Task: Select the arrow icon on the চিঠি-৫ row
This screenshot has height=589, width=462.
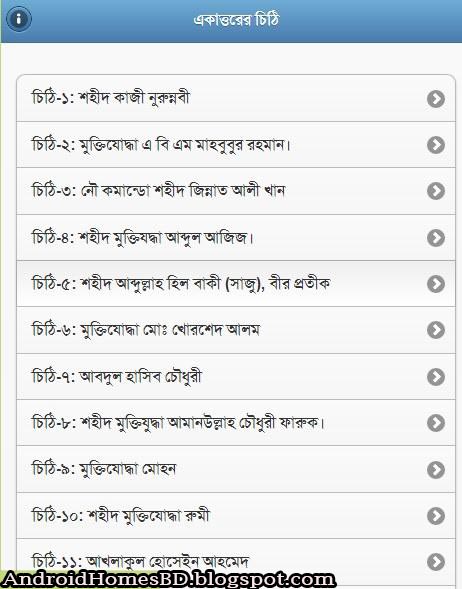Action: point(436,284)
